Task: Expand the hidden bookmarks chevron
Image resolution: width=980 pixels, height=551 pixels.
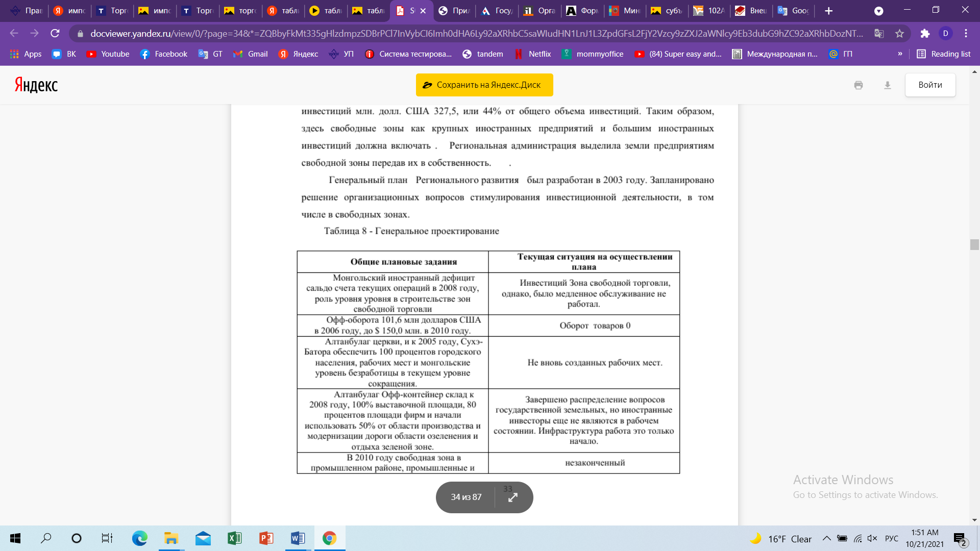Action: pos(900,54)
